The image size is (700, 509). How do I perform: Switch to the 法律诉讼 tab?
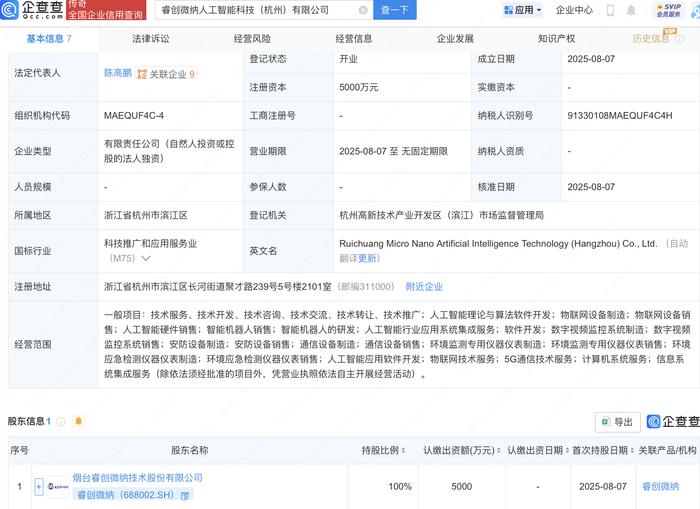pyautogui.click(x=150, y=39)
